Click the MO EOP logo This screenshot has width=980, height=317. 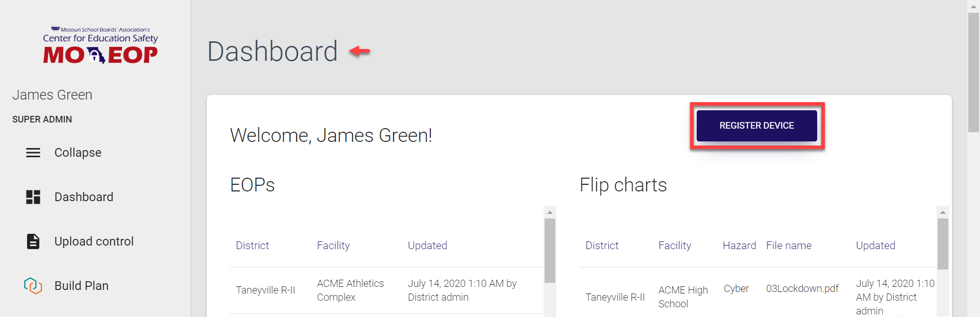point(100,46)
